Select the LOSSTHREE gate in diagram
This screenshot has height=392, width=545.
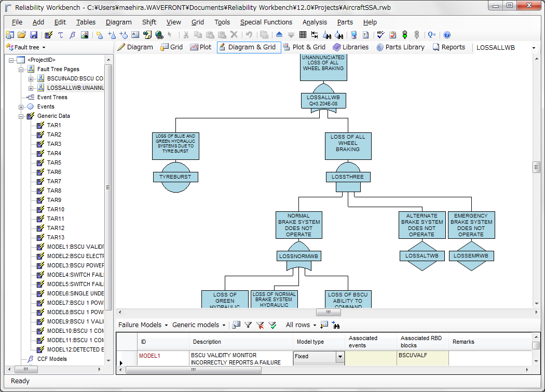(x=348, y=177)
